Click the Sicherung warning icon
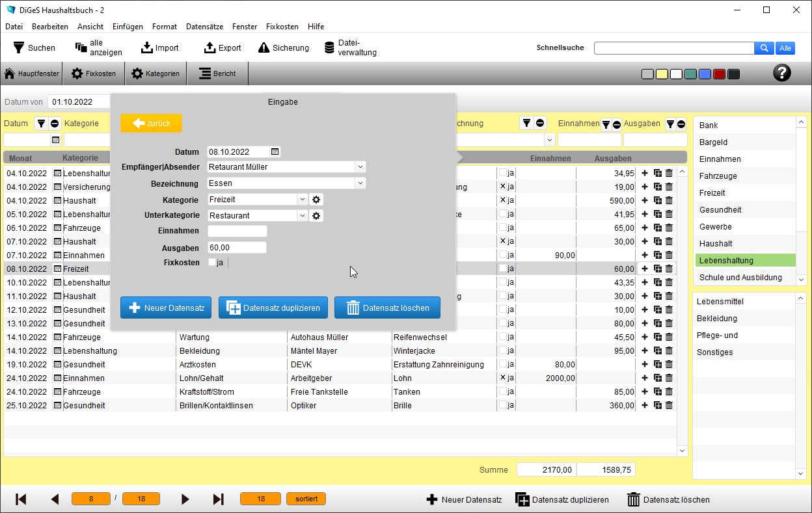 [x=264, y=47]
